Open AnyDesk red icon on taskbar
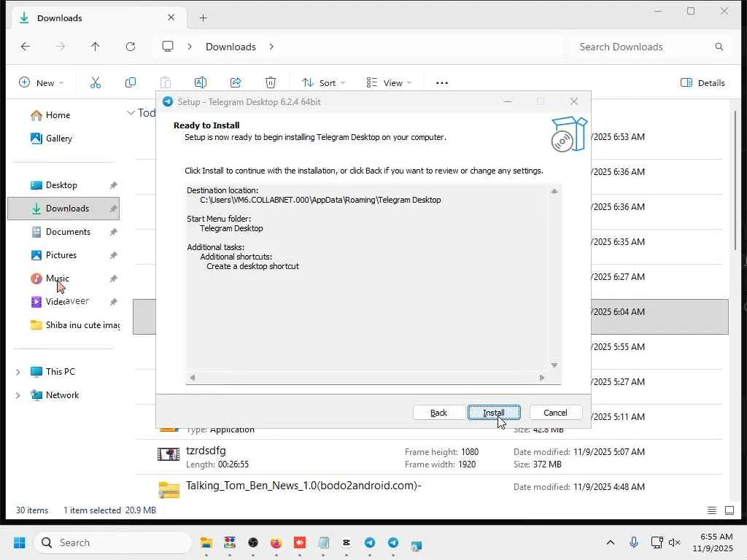This screenshot has height=560, width=747. coord(300,542)
